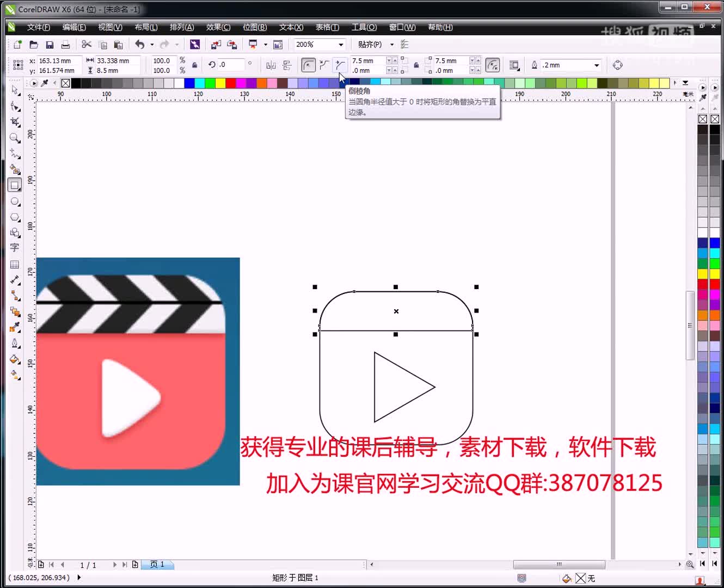Open the 帮助(H) menu
Viewport: 724px width, 588px height.
440,27
